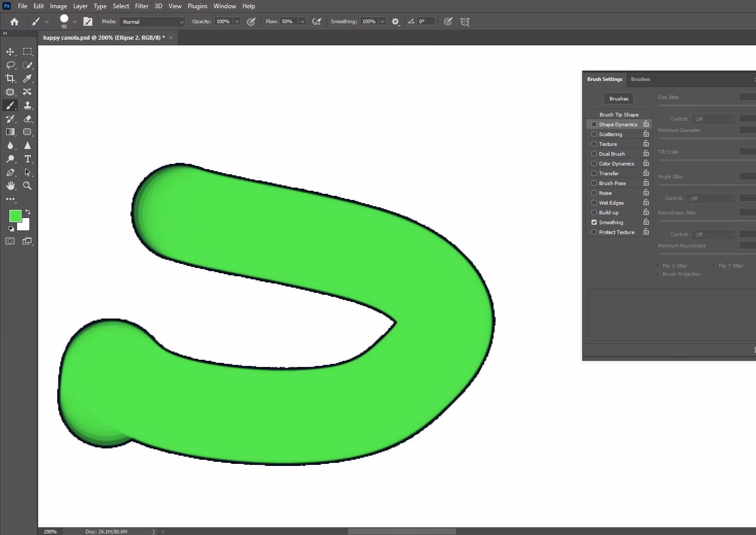Select the Hand tool

tap(10, 186)
